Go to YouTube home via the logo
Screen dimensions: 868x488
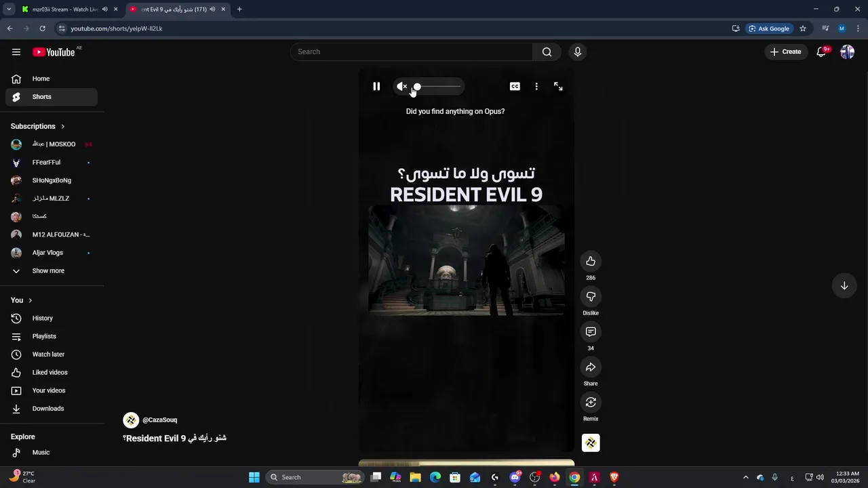(x=54, y=52)
